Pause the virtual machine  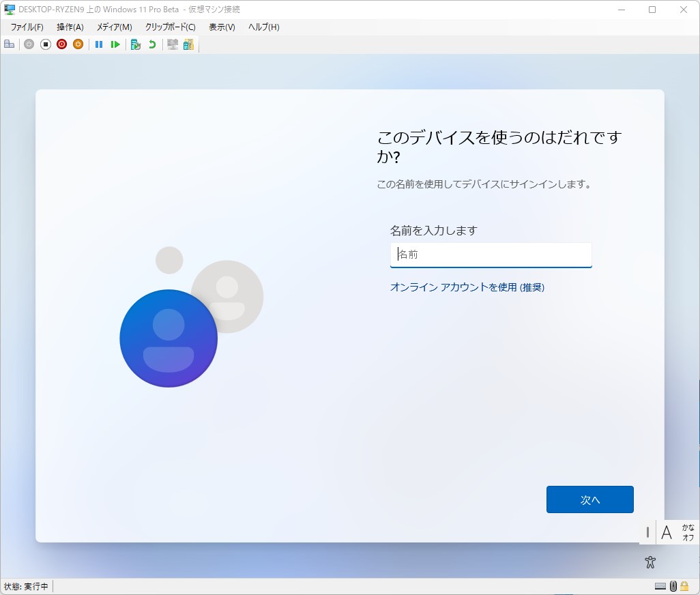(x=99, y=44)
